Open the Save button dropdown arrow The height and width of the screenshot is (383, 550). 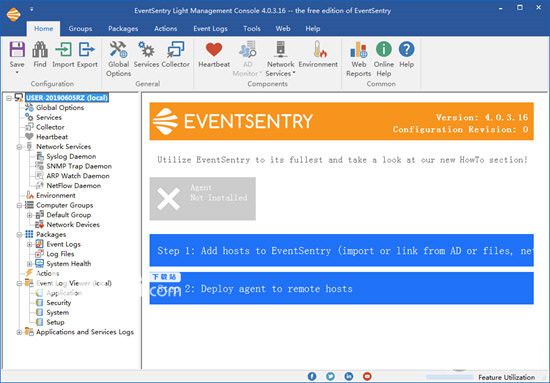point(17,73)
